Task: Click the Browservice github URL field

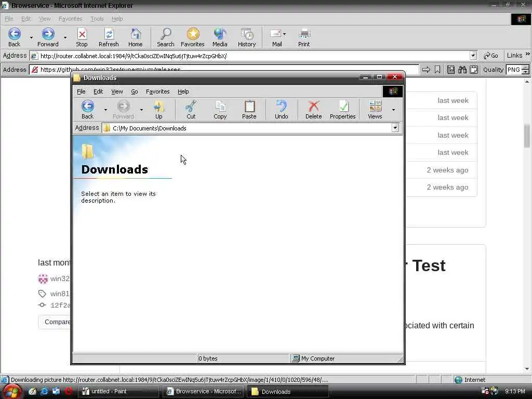Action: (224, 70)
